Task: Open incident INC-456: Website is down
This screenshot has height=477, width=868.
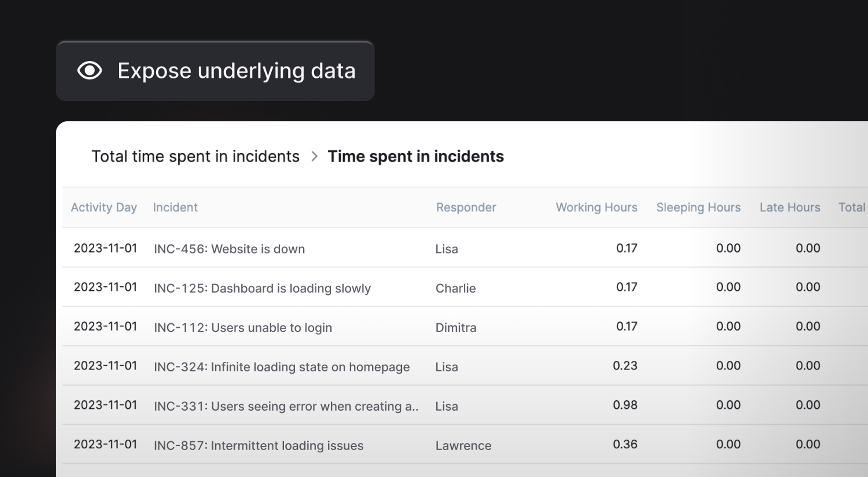Action: pos(229,249)
